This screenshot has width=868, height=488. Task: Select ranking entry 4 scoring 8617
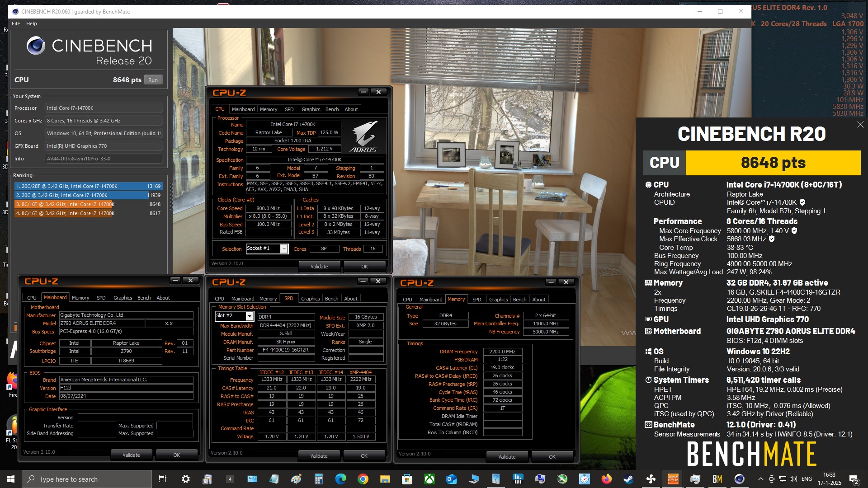point(88,213)
